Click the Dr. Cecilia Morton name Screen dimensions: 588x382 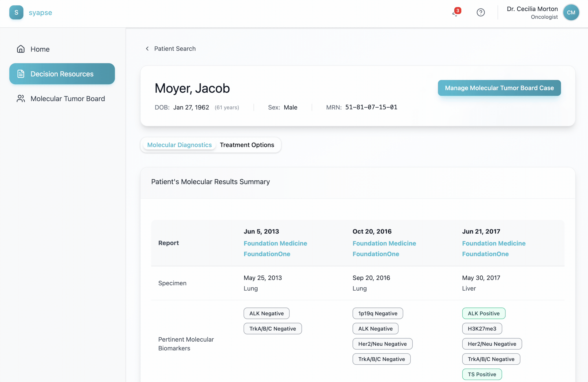(532, 9)
